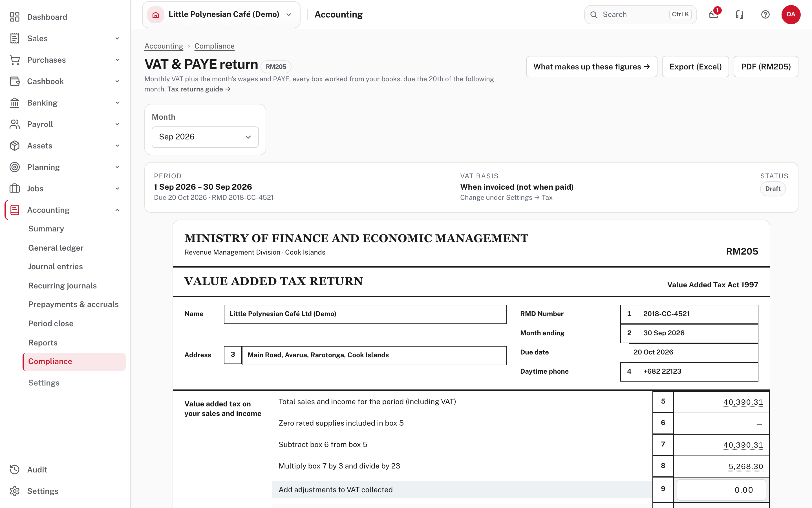Click the Accounting book icon
This screenshot has width=812, height=508.
click(14, 210)
